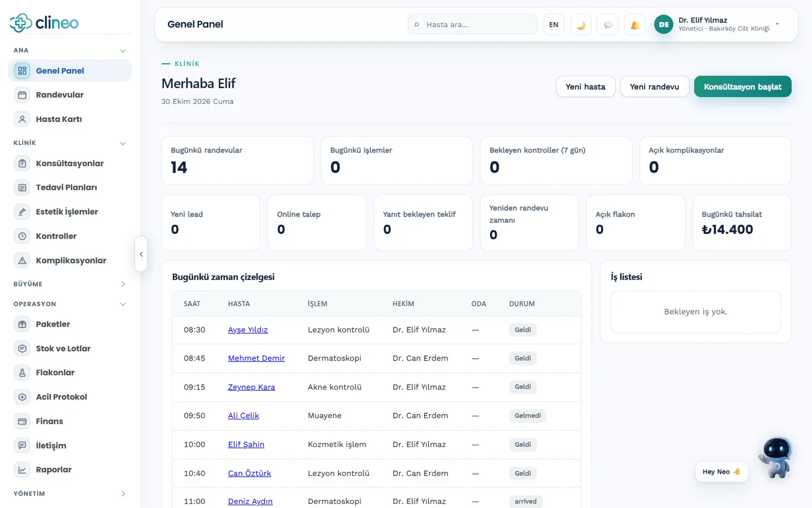
Task: Open the Bugünkü tahsilat ₺14.400 card
Action: pos(742,222)
